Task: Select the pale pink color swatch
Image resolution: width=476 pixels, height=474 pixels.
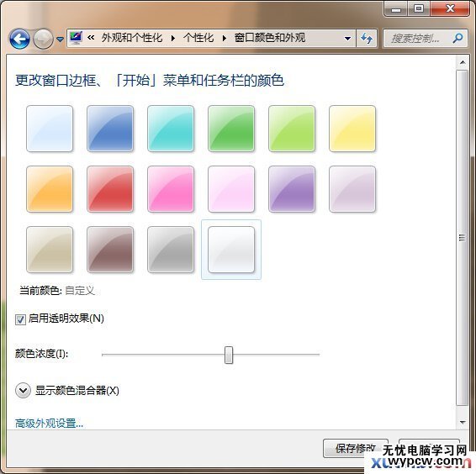Action: [231, 189]
